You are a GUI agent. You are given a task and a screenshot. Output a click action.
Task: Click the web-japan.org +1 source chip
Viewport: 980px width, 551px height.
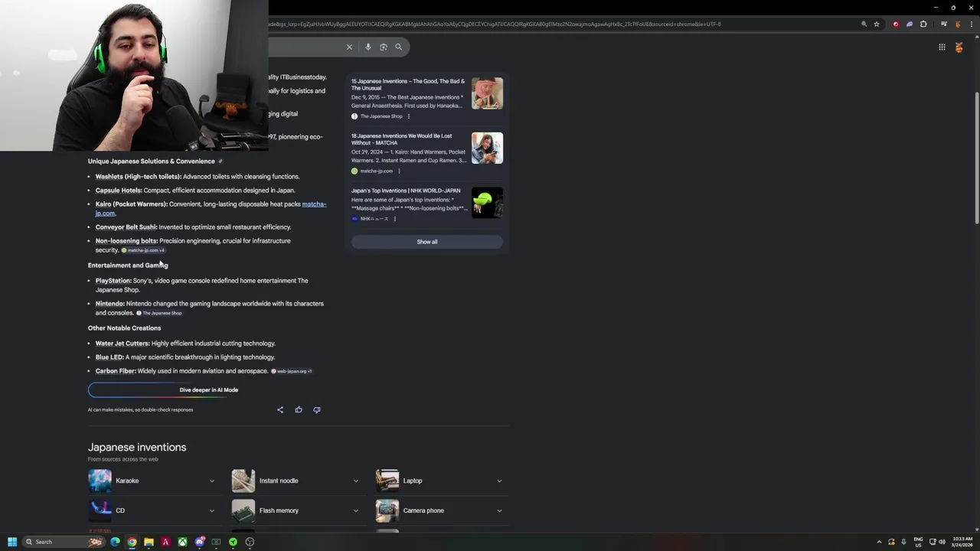pos(292,371)
